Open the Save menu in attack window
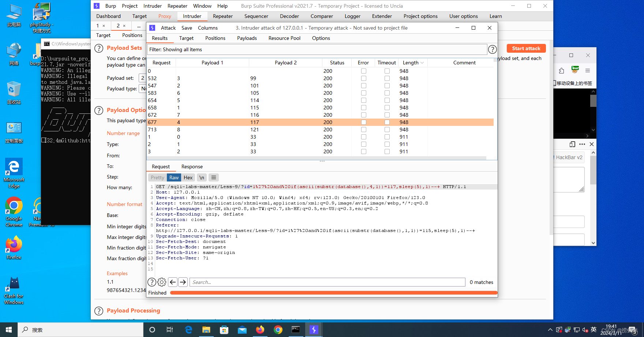This screenshot has width=644, height=337. point(187,28)
